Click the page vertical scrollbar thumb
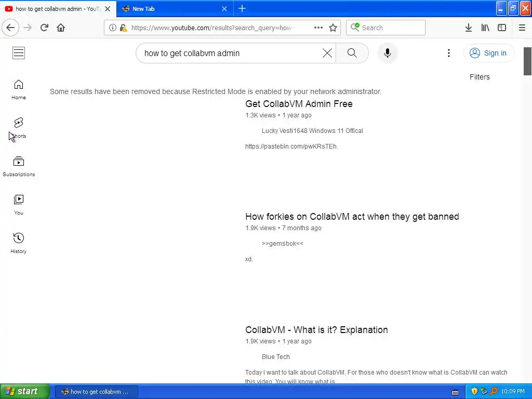Viewport: 532px width, 399px height. (527, 61)
